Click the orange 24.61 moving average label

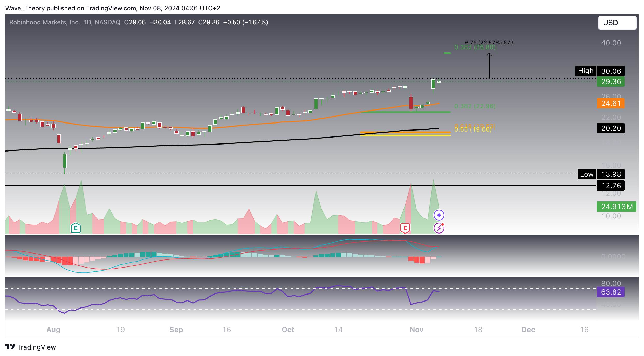click(610, 104)
